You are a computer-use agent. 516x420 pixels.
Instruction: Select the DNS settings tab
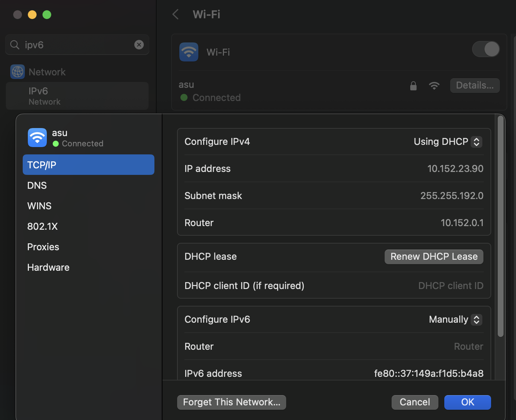coord(37,185)
